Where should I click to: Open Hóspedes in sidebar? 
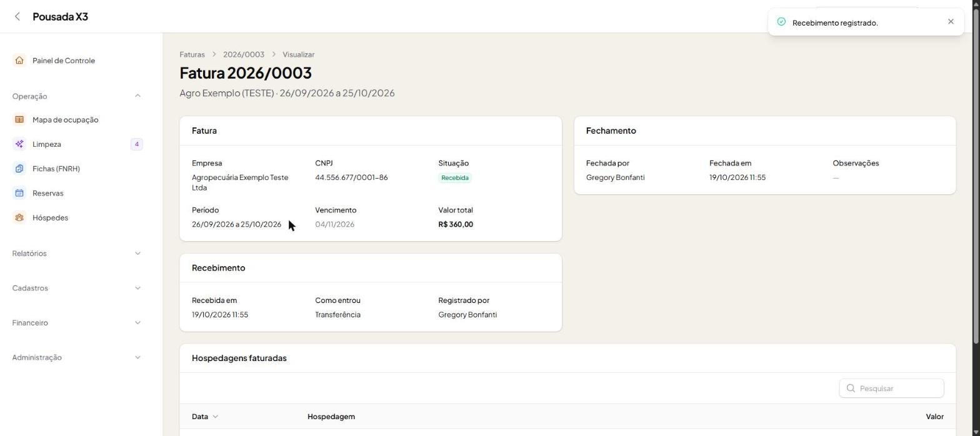click(77, 217)
